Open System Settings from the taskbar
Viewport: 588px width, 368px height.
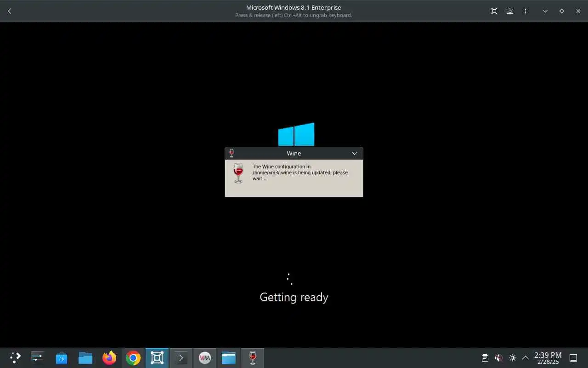coord(37,357)
